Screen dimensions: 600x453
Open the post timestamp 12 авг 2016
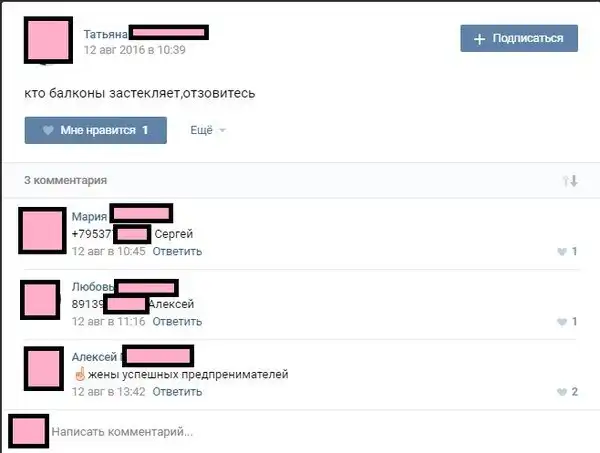tap(134, 50)
